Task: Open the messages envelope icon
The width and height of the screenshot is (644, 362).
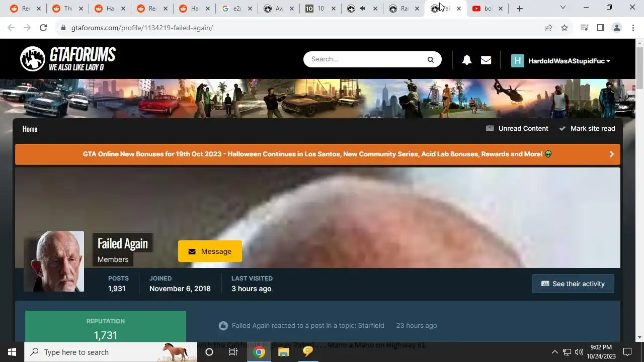Action: pos(486,60)
